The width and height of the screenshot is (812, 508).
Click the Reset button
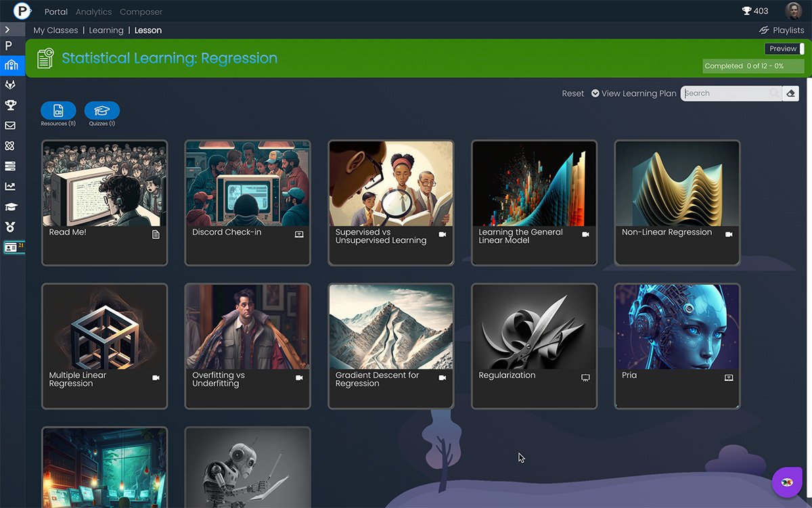pyautogui.click(x=573, y=93)
